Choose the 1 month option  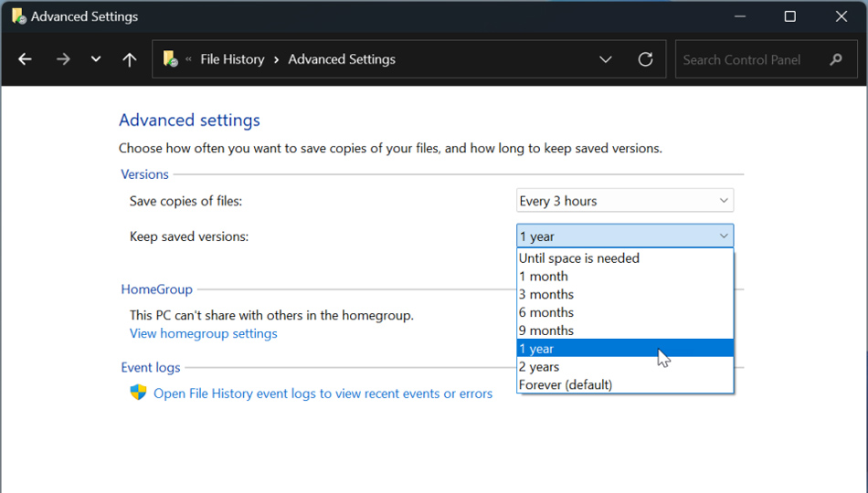coord(544,277)
